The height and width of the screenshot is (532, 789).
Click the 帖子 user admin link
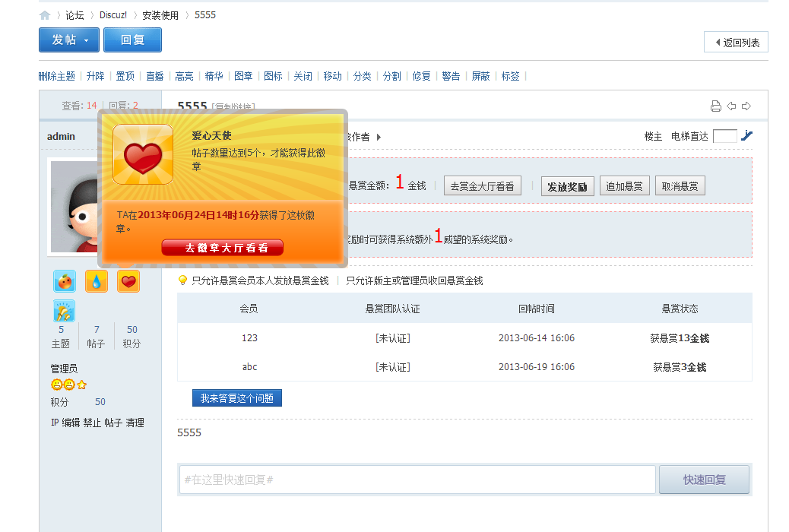(x=114, y=423)
